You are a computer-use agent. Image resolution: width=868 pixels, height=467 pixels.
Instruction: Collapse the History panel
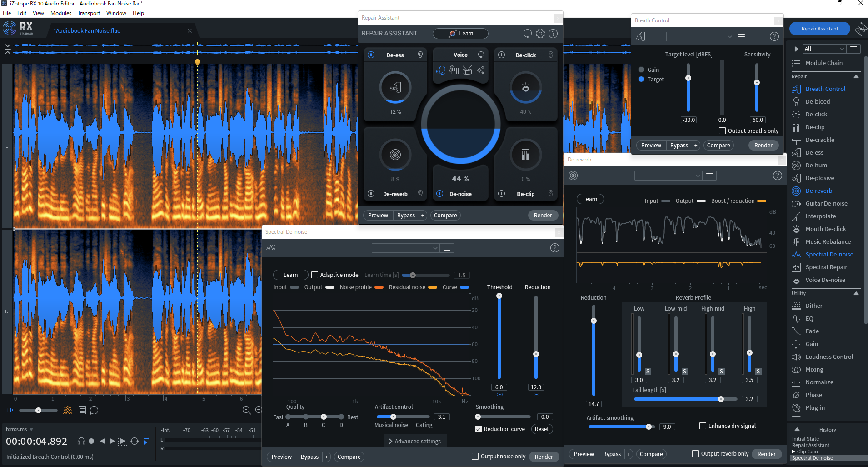pos(797,429)
